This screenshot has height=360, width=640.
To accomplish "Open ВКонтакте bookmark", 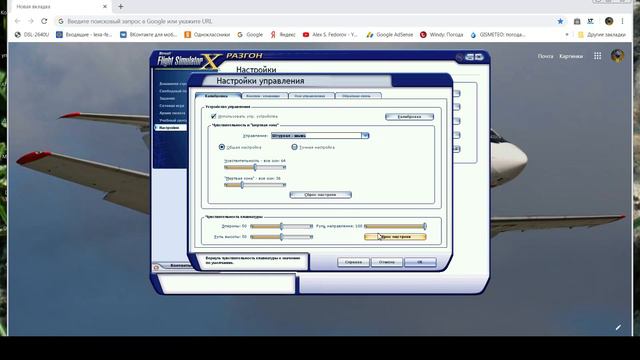I will [149, 35].
